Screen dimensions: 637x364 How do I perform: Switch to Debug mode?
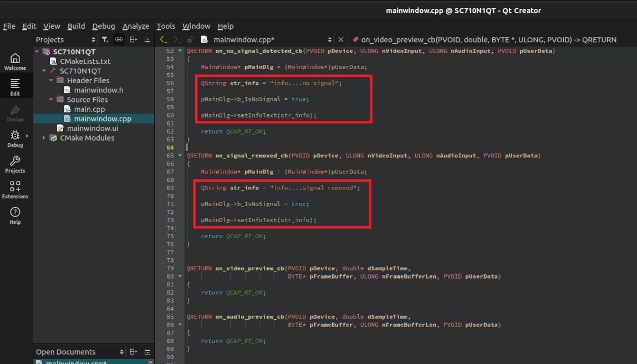(x=15, y=139)
